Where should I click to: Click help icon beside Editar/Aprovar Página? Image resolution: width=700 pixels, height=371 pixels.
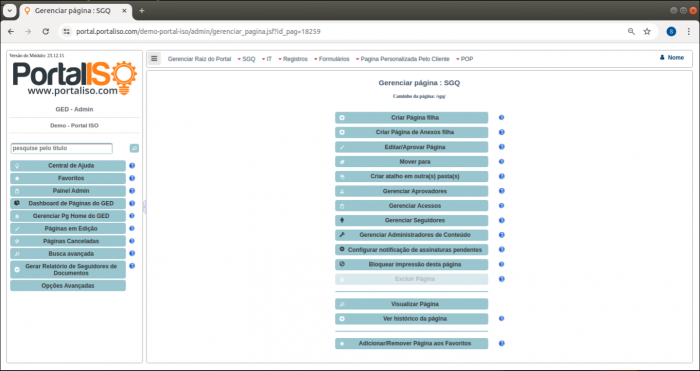(x=501, y=147)
